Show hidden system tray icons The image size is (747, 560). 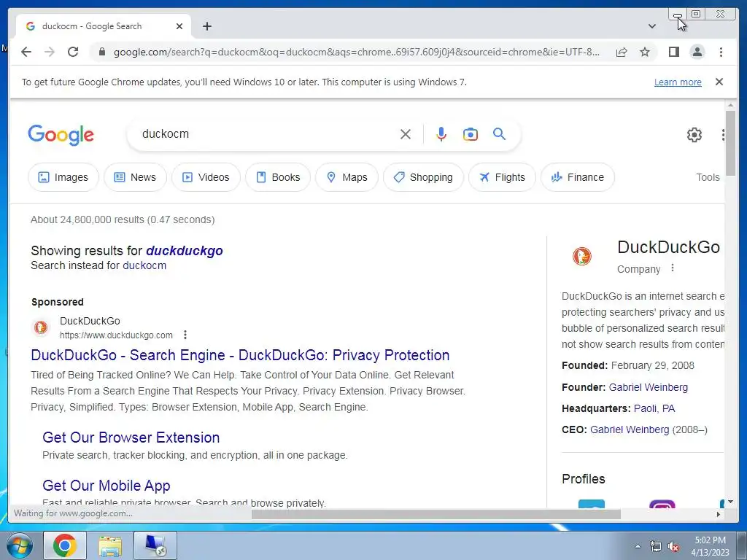[x=638, y=547]
